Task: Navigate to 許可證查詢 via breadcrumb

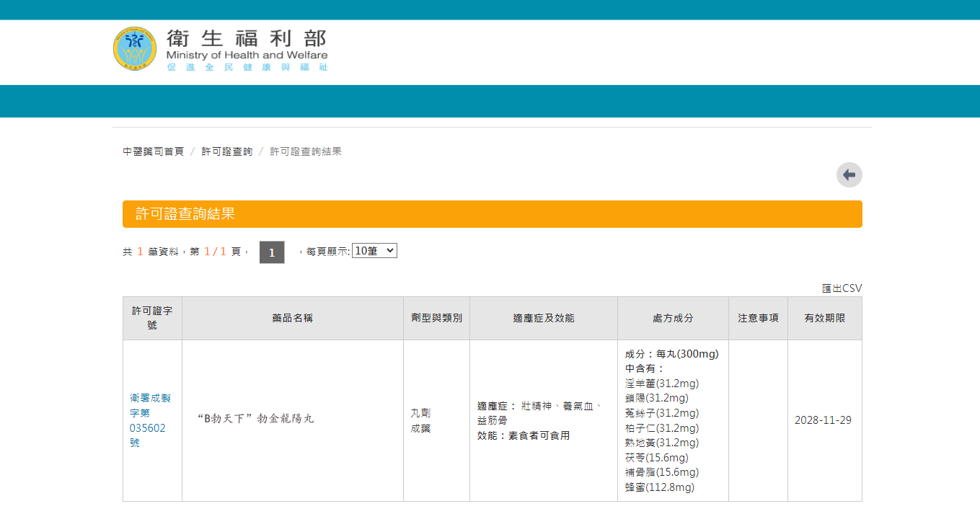Action: click(226, 151)
